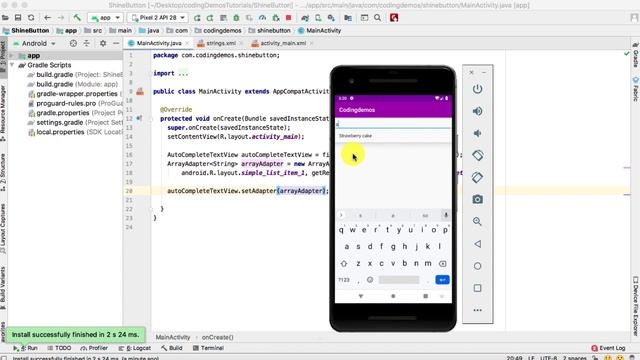Navigate back with the left arrow icon
Image resolution: width=640 pixels, height=360 pixels.
pyautogui.click(x=47, y=18)
